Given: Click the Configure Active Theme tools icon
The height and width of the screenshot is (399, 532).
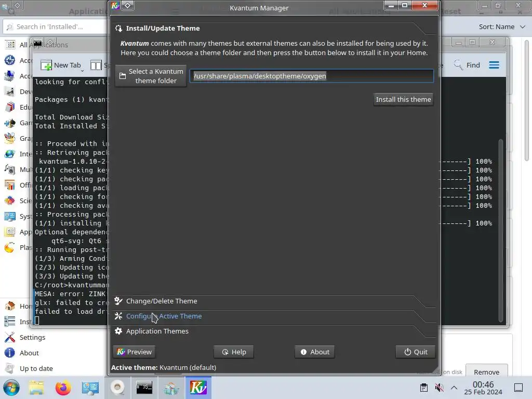Looking at the screenshot, I should coord(118,316).
